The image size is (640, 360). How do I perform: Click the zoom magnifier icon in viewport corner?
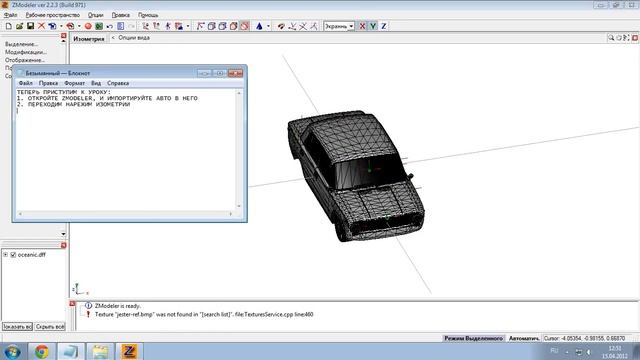point(611,38)
